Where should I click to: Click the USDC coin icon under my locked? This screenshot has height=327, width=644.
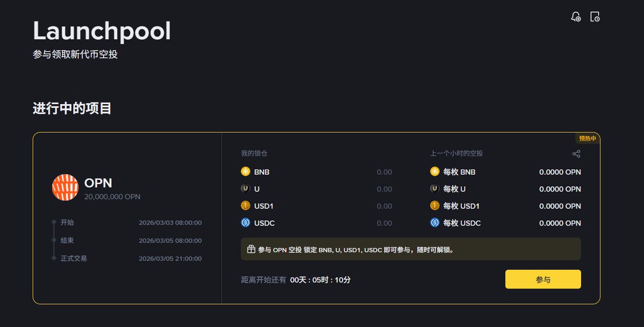245,223
